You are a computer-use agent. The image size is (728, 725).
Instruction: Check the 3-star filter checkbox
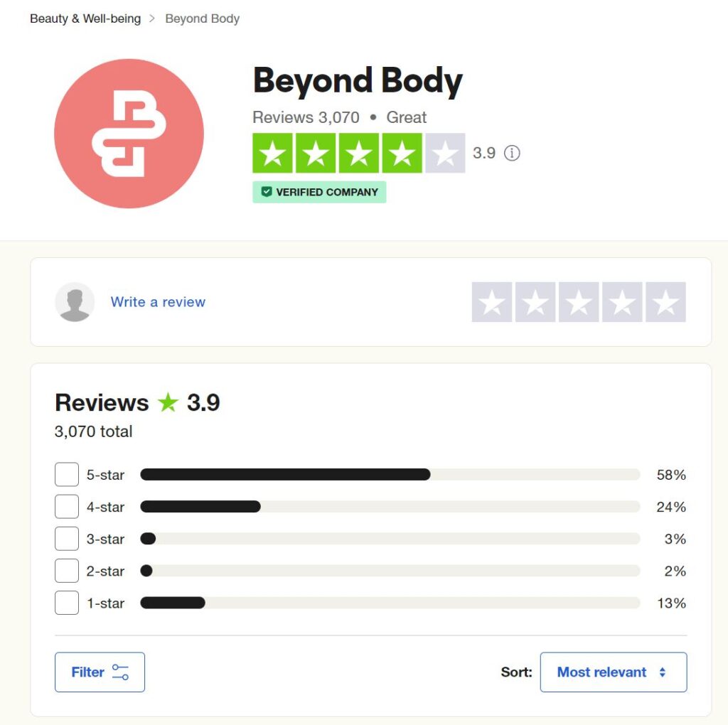pos(67,538)
